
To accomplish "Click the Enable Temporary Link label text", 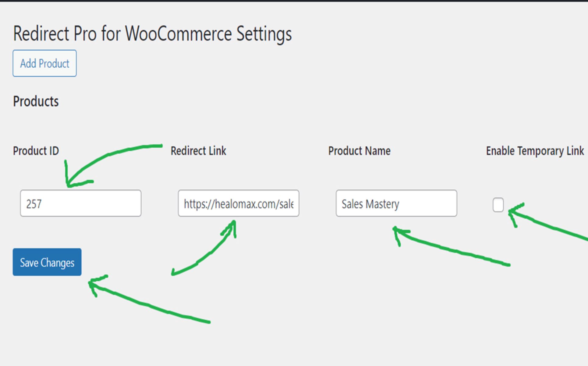I will (535, 151).
